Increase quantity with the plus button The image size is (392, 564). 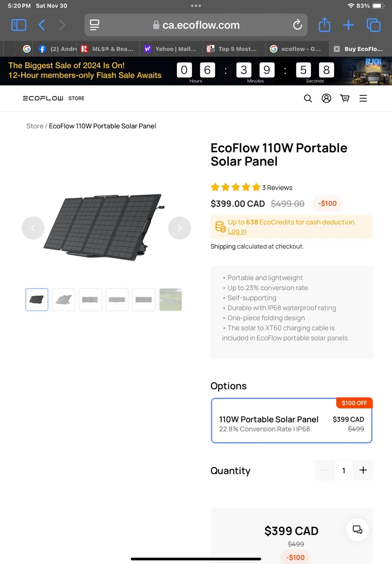(x=363, y=470)
